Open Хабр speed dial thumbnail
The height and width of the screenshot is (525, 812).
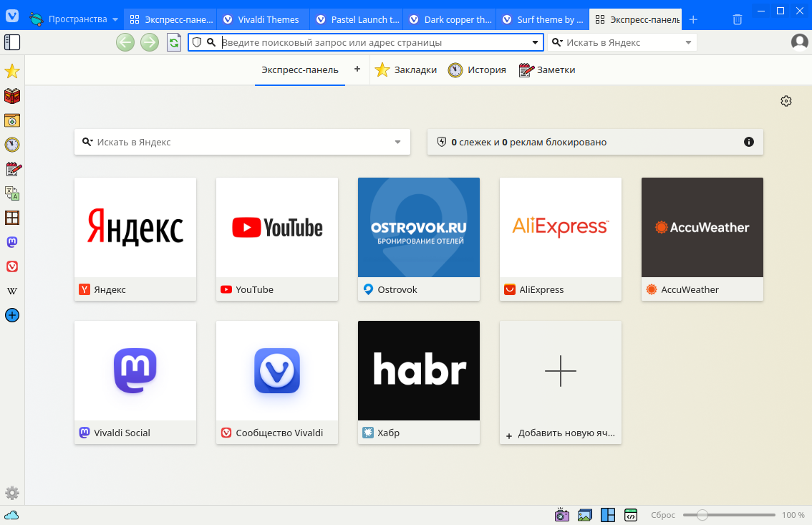[x=419, y=382]
